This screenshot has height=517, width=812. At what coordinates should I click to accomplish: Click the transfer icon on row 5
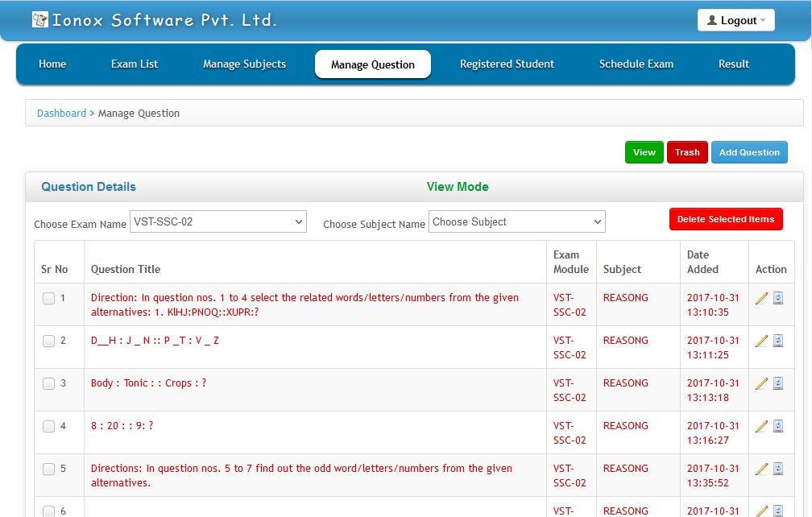(x=778, y=468)
